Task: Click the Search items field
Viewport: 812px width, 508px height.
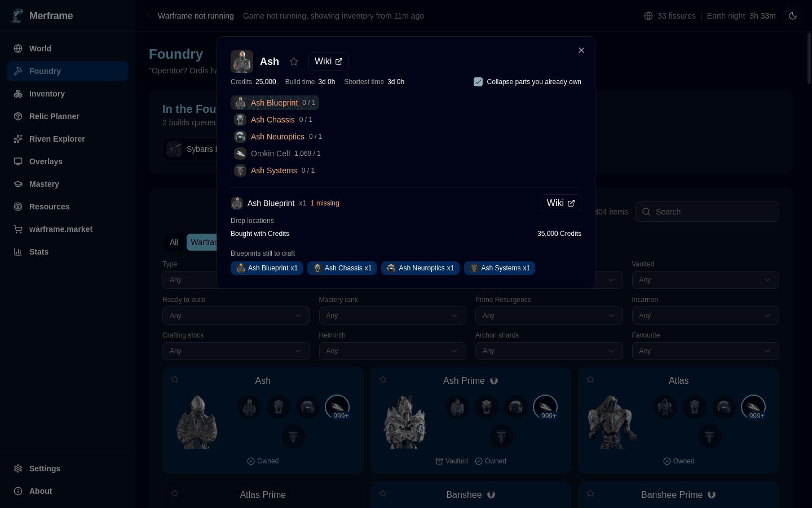Action: pos(707,212)
